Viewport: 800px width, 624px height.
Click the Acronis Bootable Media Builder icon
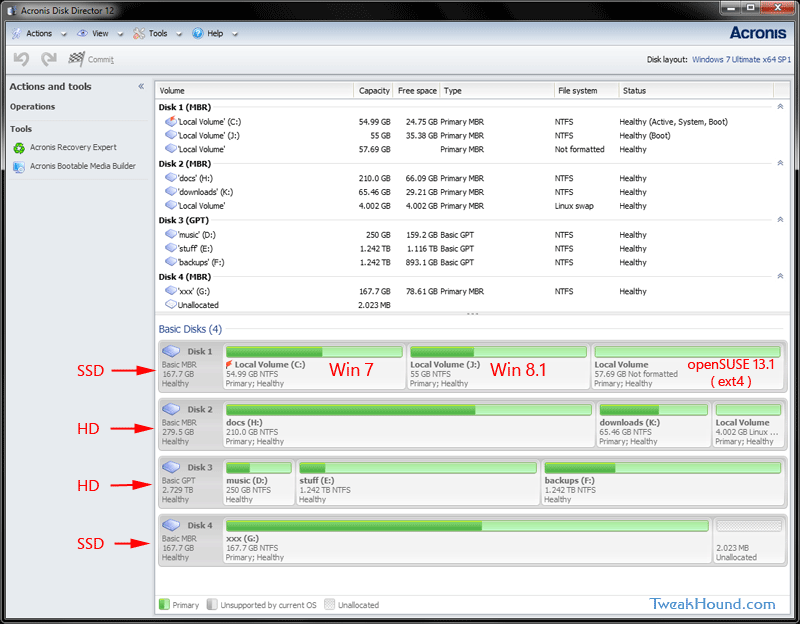pyautogui.click(x=19, y=167)
